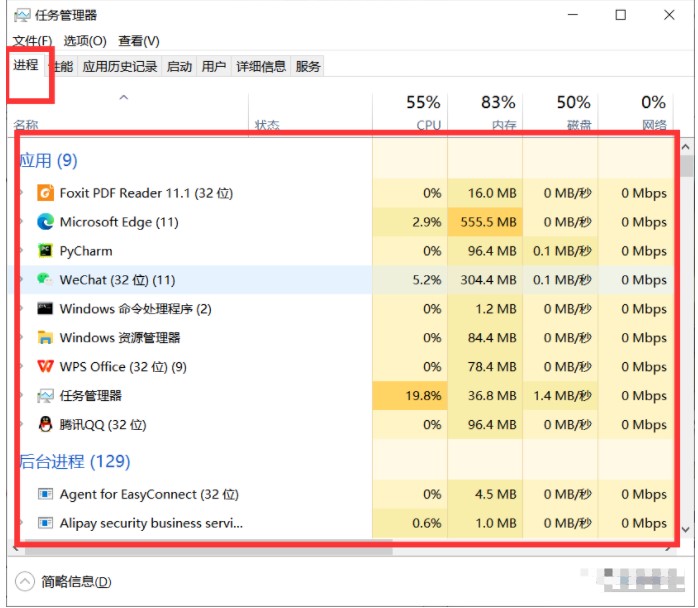Screen dimensions: 698x608
Task: Click the horizontal scrollbar thumb
Action: 209,550
